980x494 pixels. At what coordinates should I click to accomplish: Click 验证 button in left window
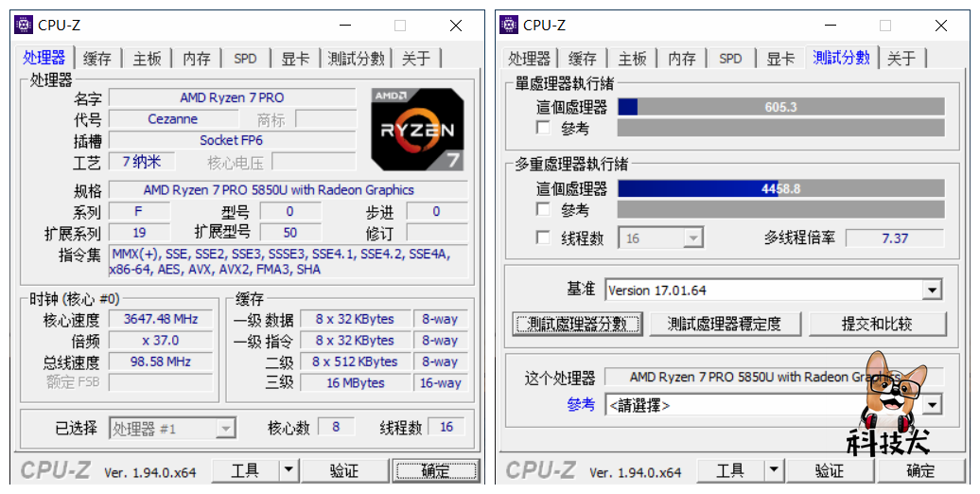click(x=344, y=469)
